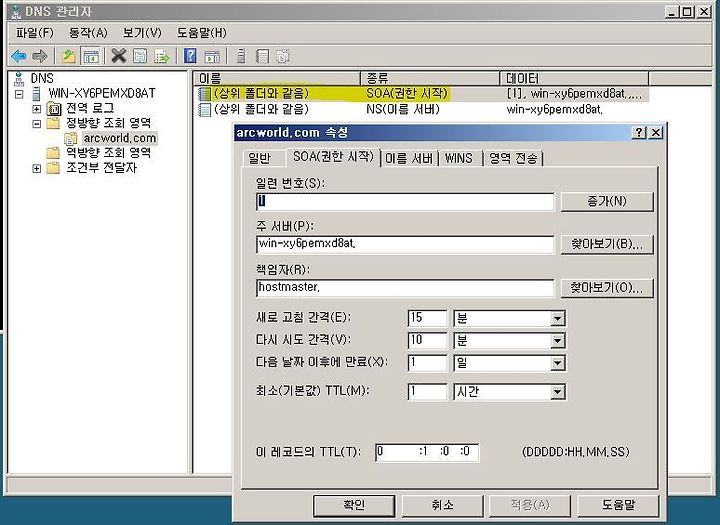
Task: Switch to the 이름 서버 tab
Action: [x=408, y=158]
